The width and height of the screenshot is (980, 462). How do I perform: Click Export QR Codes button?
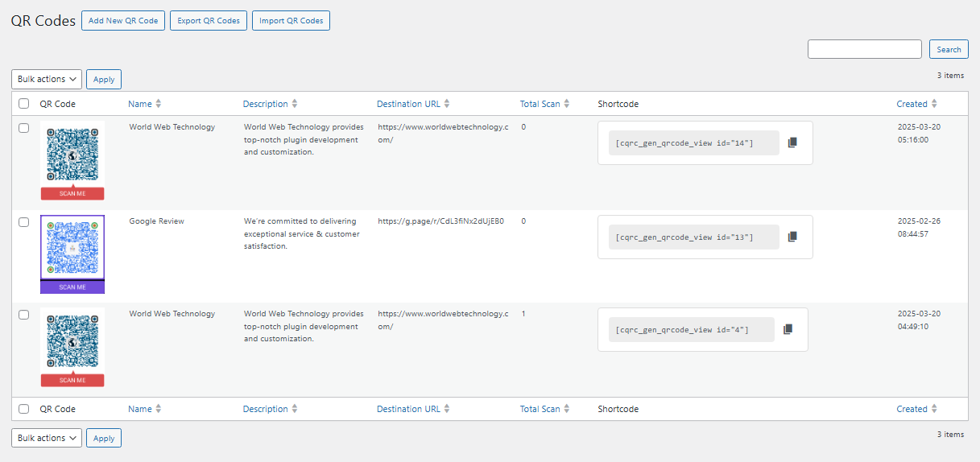209,21
